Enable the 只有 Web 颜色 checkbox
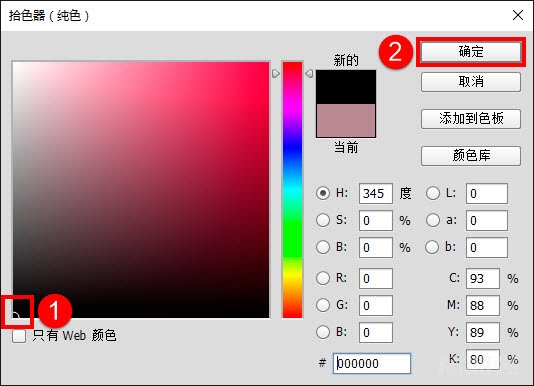Image resolution: width=534 pixels, height=386 pixels. pyautogui.click(x=19, y=336)
